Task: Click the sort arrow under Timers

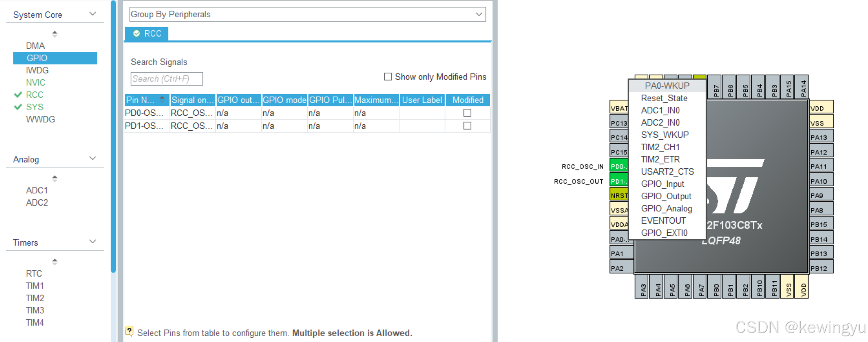Action: pyautogui.click(x=55, y=262)
